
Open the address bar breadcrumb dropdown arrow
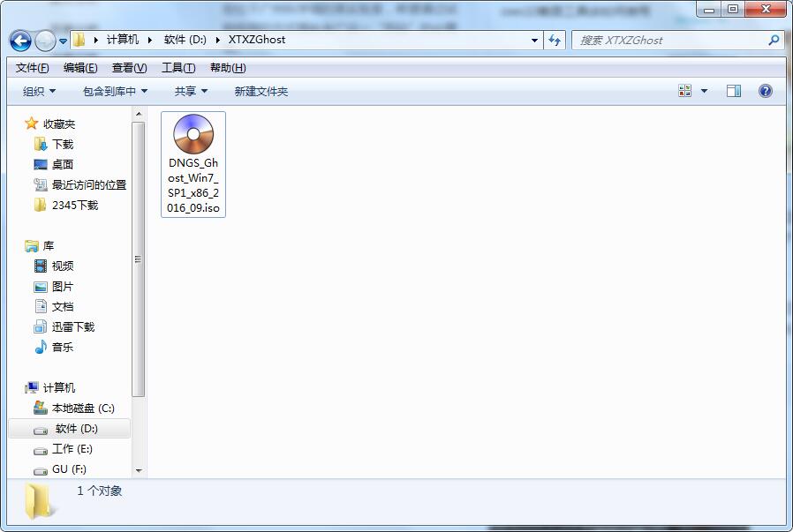click(x=533, y=40)
